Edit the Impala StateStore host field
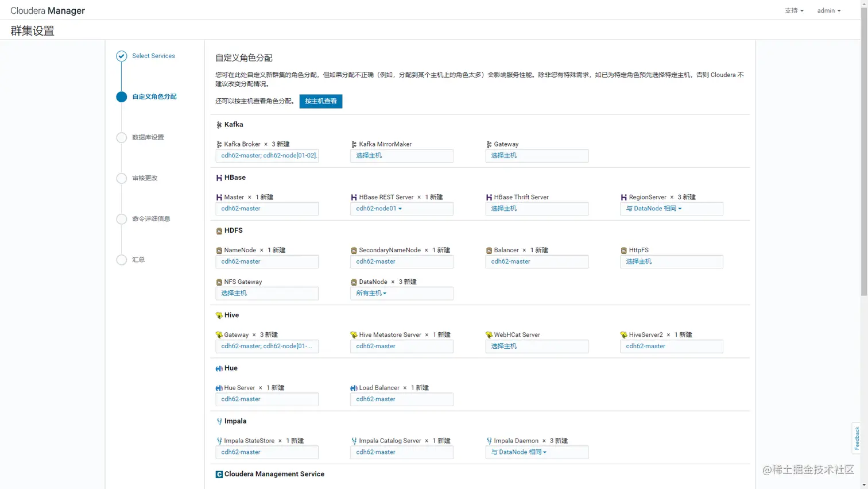This screenshot has width=868, height=489. point(266,452)
